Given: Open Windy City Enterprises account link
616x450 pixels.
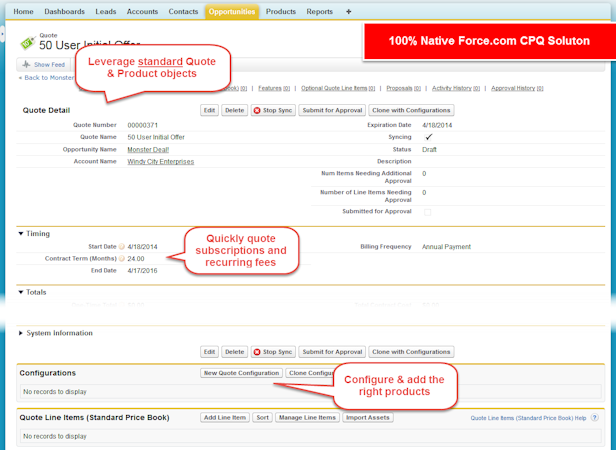Looking at the screenshot, I should (161, 162).
